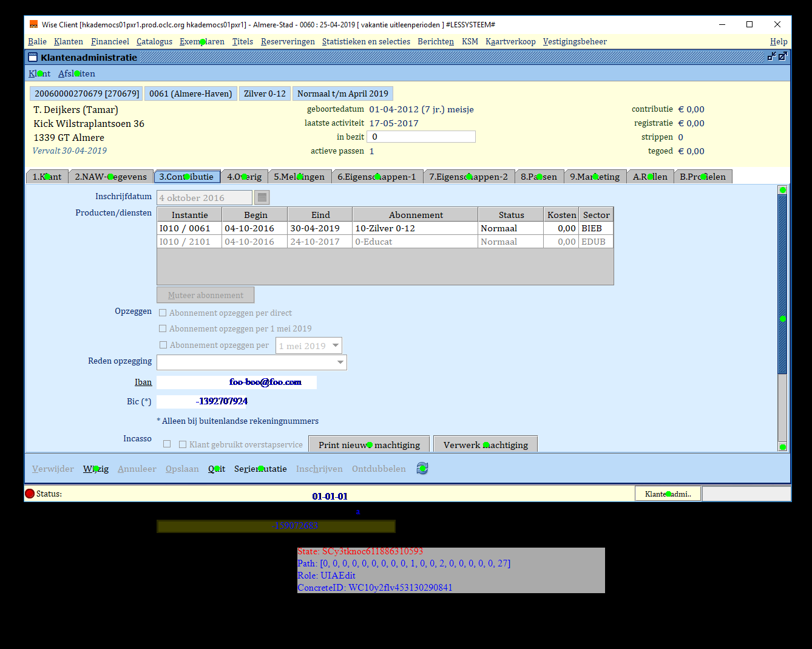Click the scrollbar up arrow of Contributie pane
This screenshot has height=649, width=812.
(x=783, y=190)
